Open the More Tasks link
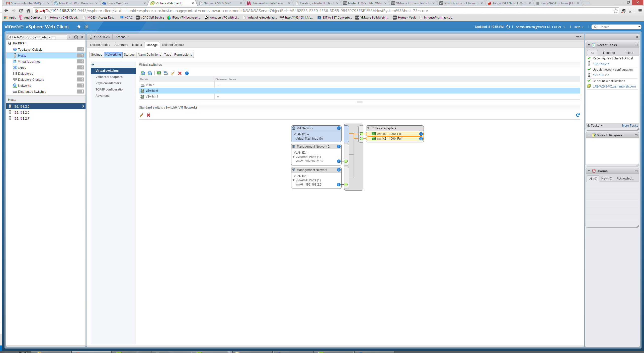Screen dimensions: 644x353 (630, 126)
